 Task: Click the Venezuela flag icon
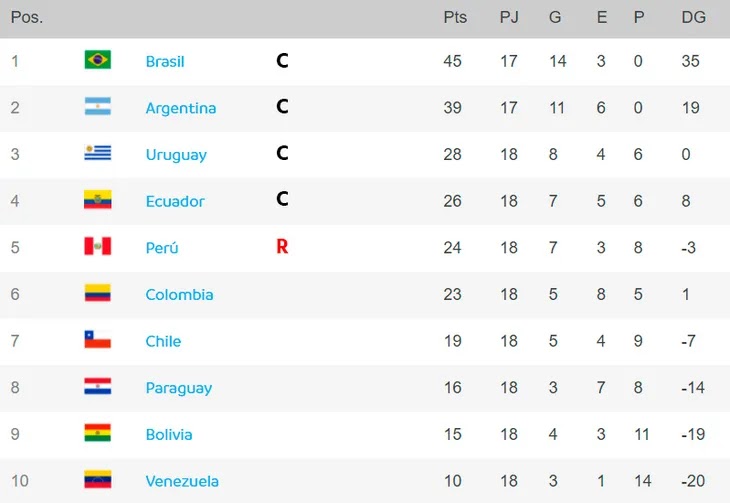click(x=97, y=480)
